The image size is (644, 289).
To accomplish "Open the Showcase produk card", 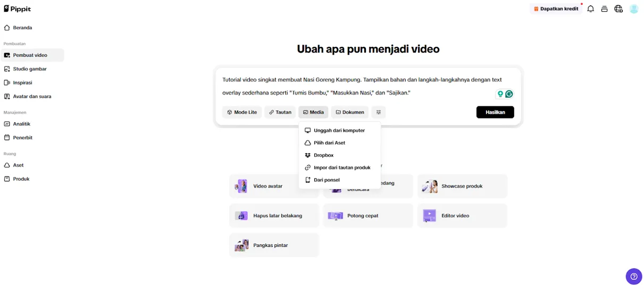I will [462, 186].
